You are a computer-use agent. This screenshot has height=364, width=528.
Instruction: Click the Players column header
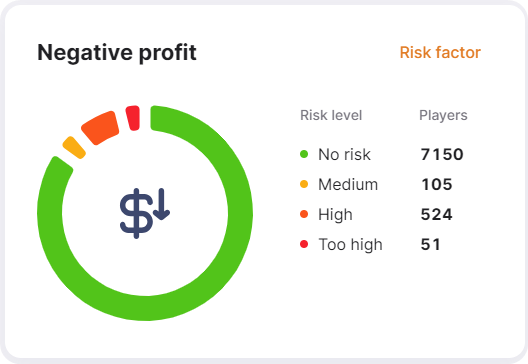tap(443, 115)
